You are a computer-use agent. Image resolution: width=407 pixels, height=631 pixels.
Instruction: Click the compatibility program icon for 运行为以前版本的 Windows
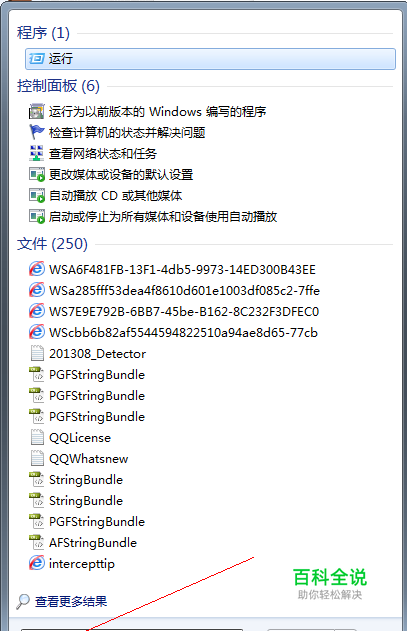tap(37, 111)
